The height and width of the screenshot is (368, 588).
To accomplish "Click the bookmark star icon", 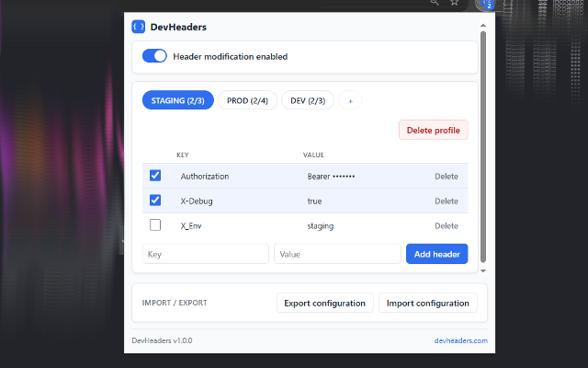I will click(455, 3).
